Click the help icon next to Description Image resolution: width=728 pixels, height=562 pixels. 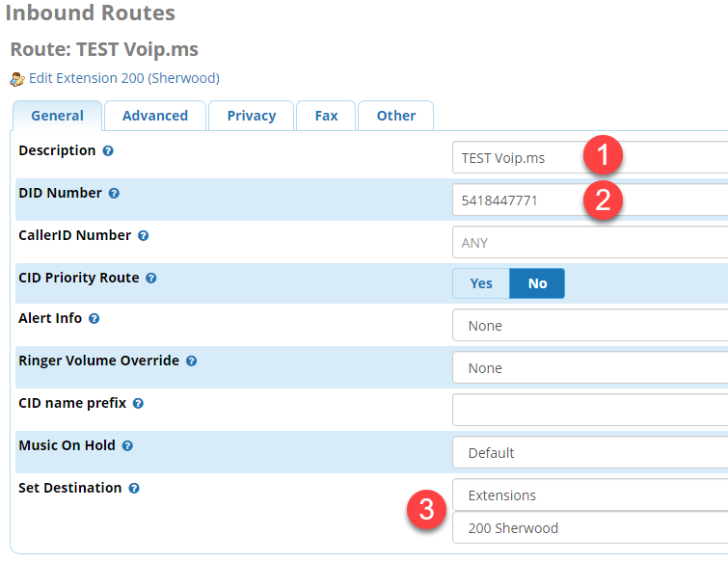point(108,150)
